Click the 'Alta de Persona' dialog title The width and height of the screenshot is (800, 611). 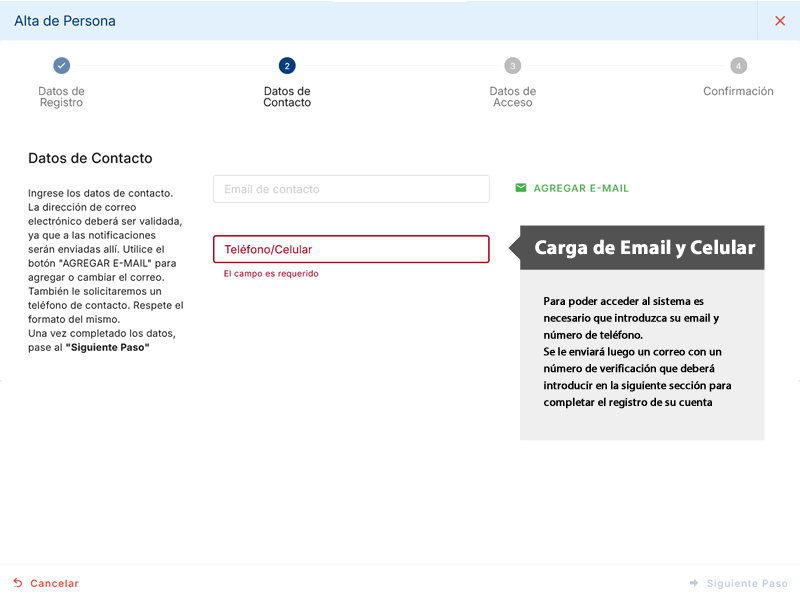(64, 21)
